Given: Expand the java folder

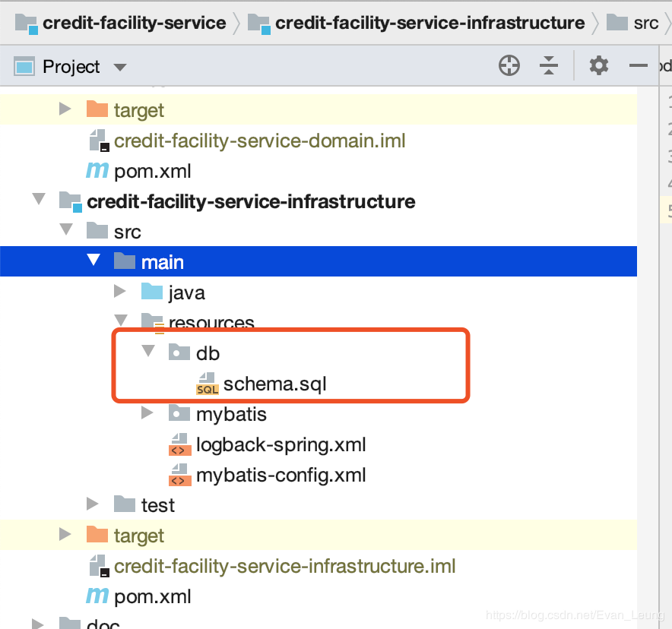Looking at the screenshot, I should (x=120, y=292).
